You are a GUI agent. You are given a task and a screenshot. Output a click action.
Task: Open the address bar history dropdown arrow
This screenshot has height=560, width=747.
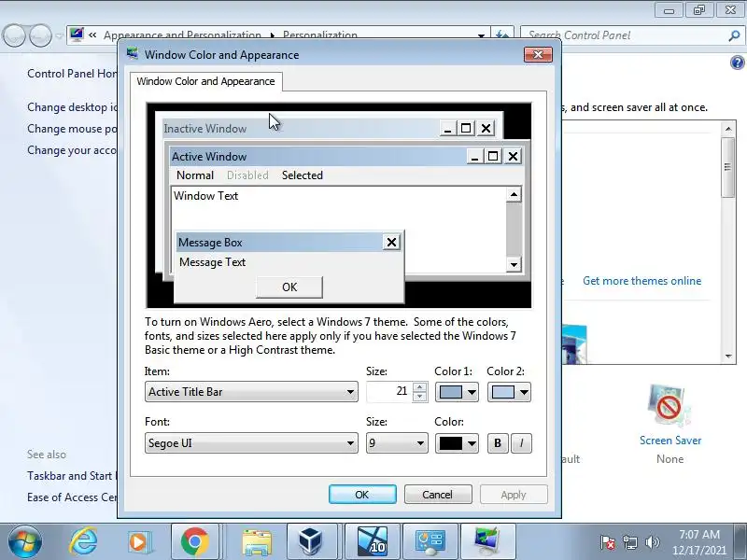[481, 35]
